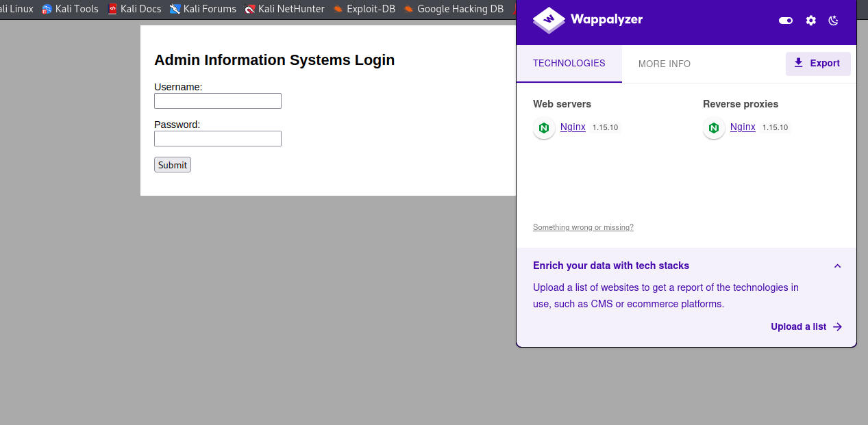Click version 1.15.10 under Reverse proxies
Viewport: 868px width, 425px height.
[776, 128]
